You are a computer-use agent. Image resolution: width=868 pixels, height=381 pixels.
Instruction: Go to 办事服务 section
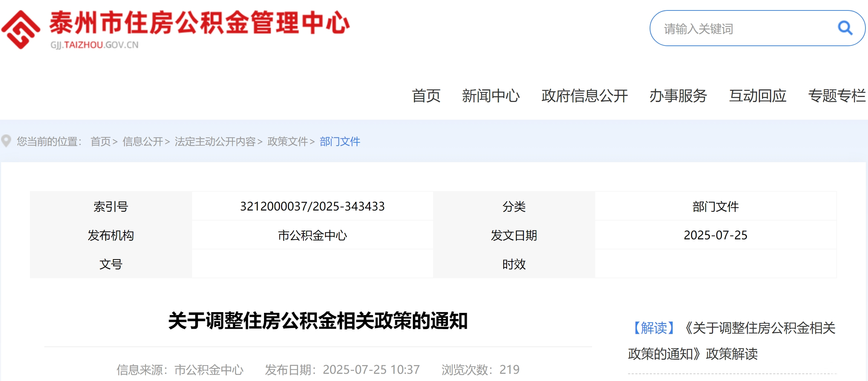(x=678, y=96)
